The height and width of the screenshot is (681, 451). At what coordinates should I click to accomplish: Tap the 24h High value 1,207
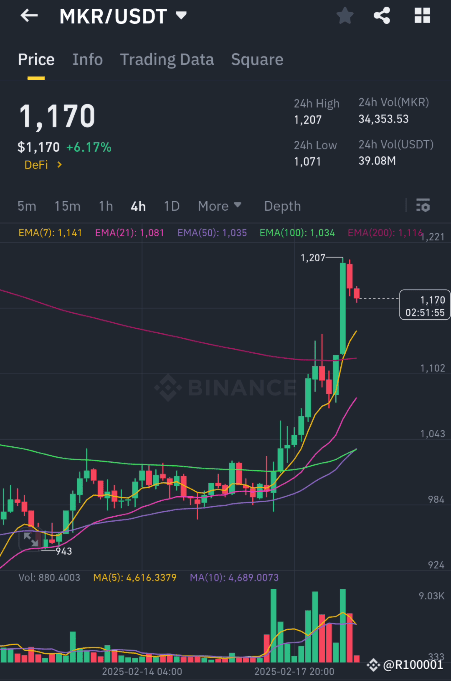(308, 120)
